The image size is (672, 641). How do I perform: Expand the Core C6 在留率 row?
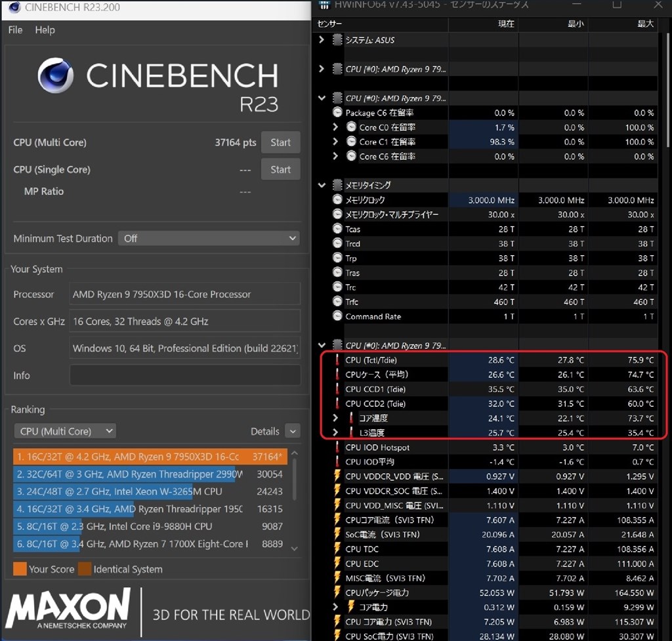coord(335,156)
